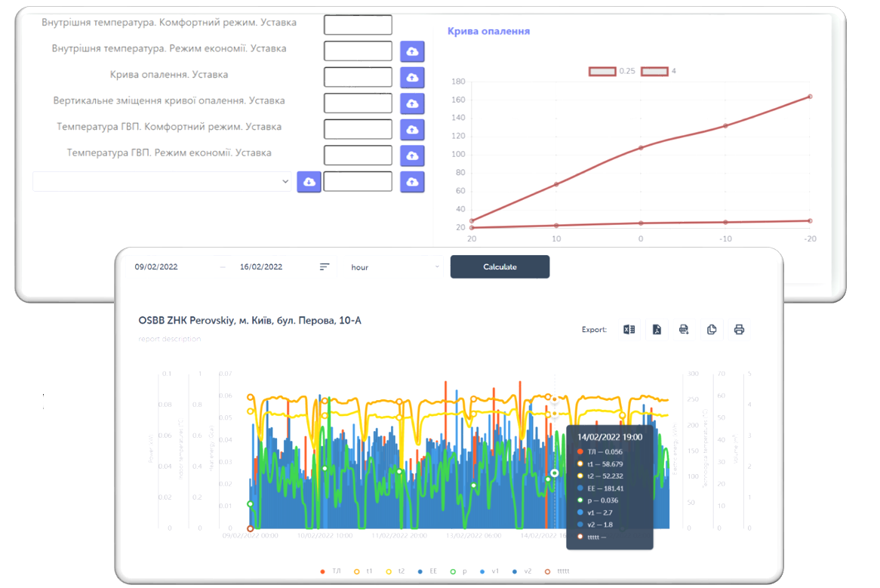The image size is (880, 588).
Task: Upload the Крива опалення setpoint value
Action: [412, 78]
